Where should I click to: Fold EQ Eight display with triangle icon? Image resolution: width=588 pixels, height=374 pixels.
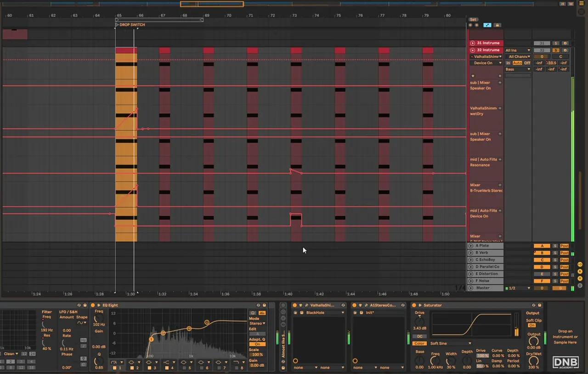[98, 305]
